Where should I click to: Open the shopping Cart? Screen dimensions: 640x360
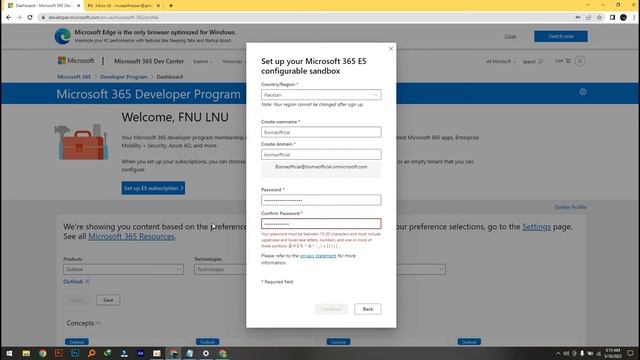tap(563, 61)
